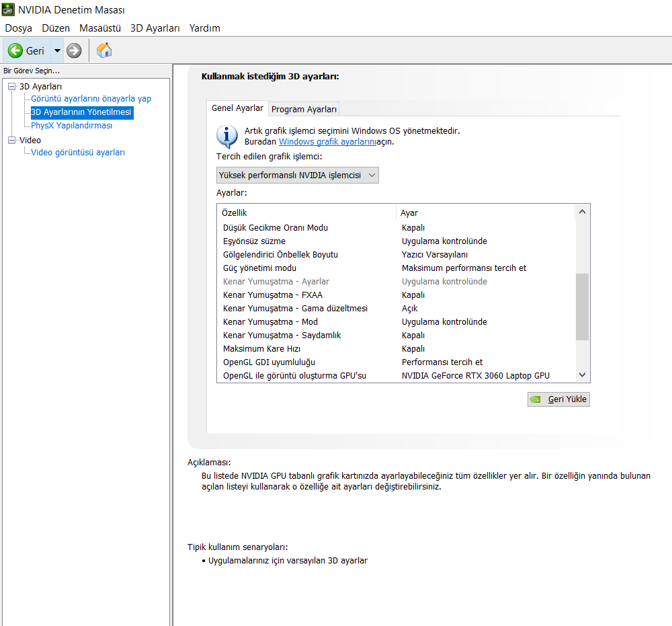Select OpenGL GDI uyumluluğu row
This screenshot has height=626, width=672.
(396, 362)
